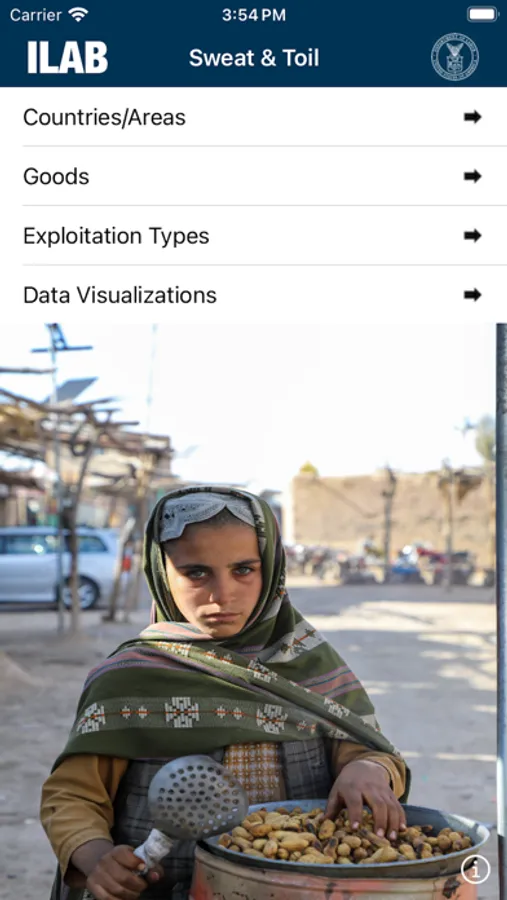This screenshot has height=900, width=507.
Task: Tap the clock showing 3:54 PM
Action: pos(254,15)
